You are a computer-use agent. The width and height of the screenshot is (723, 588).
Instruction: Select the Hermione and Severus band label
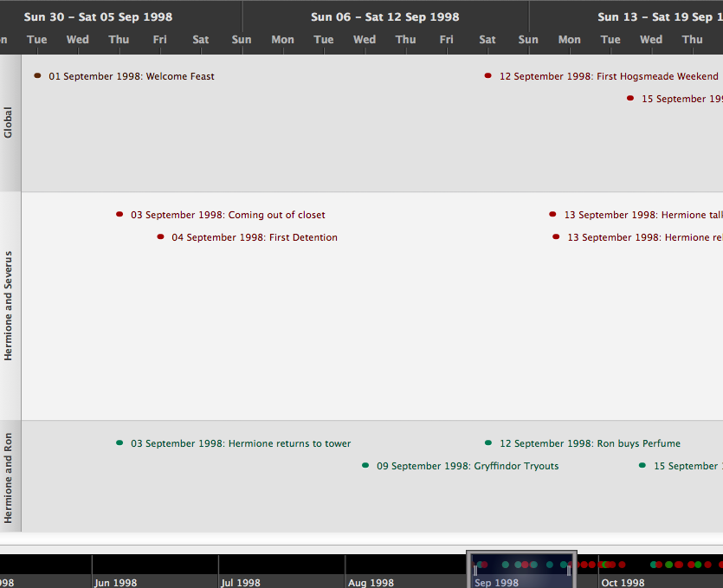point(10,306)
